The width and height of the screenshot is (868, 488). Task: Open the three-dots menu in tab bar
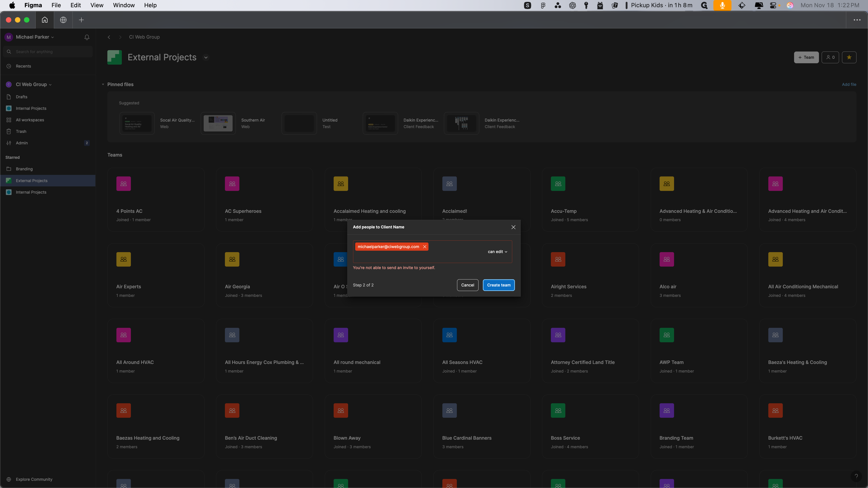coord(857,20)
